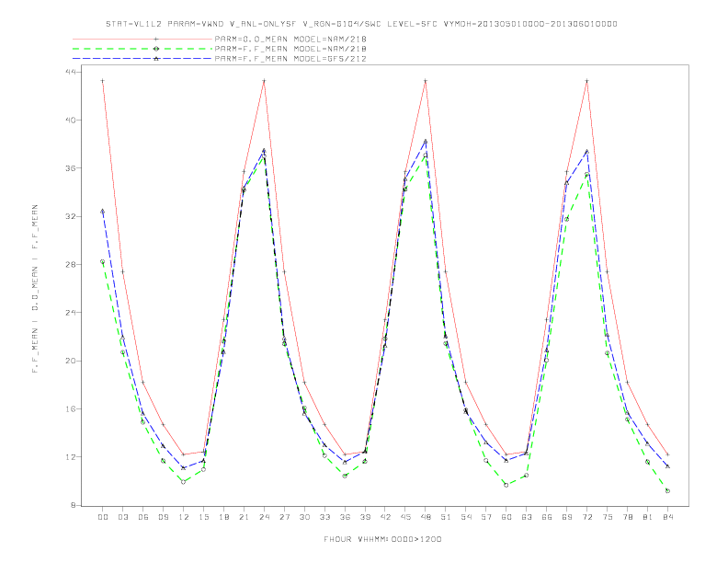The height and width of the screenshot is (563, 728).
Task: Click the x-axis tick label 69
Action: (567, 517)
